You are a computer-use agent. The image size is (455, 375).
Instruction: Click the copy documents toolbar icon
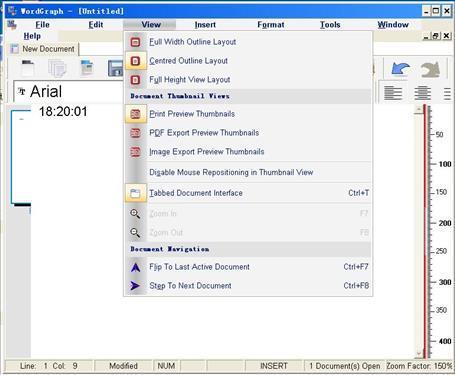(57, 68)
